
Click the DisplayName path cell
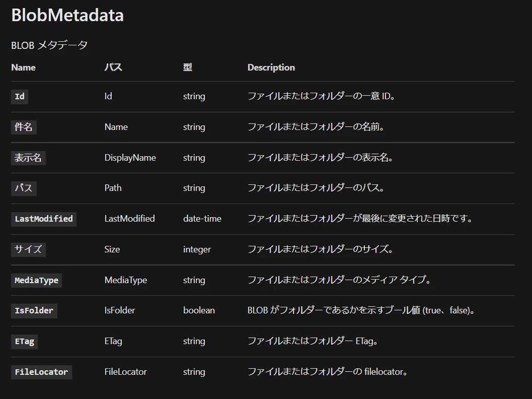[130, 158]
